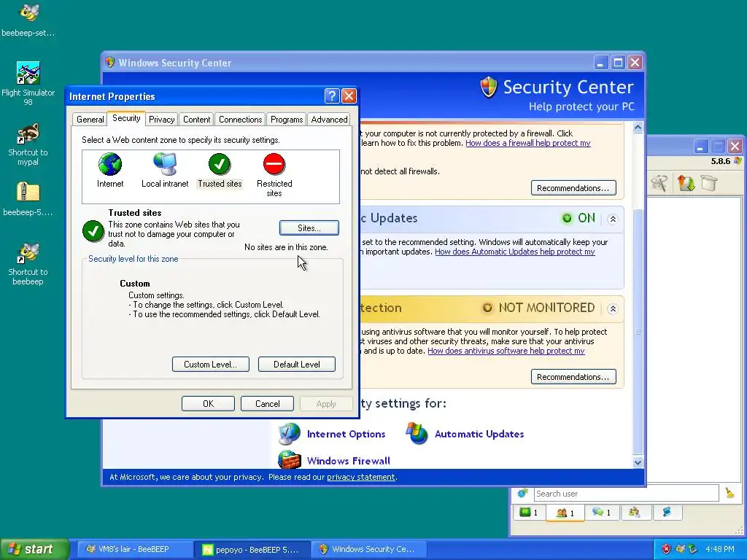Collapse the Automatic Updates section chevron

[x=613, y=219]
